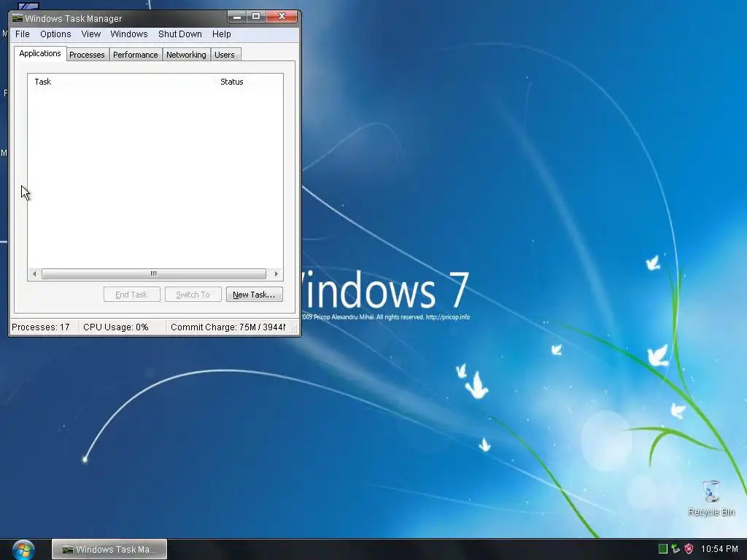
Task: Open the View menu
Action: 90,34
